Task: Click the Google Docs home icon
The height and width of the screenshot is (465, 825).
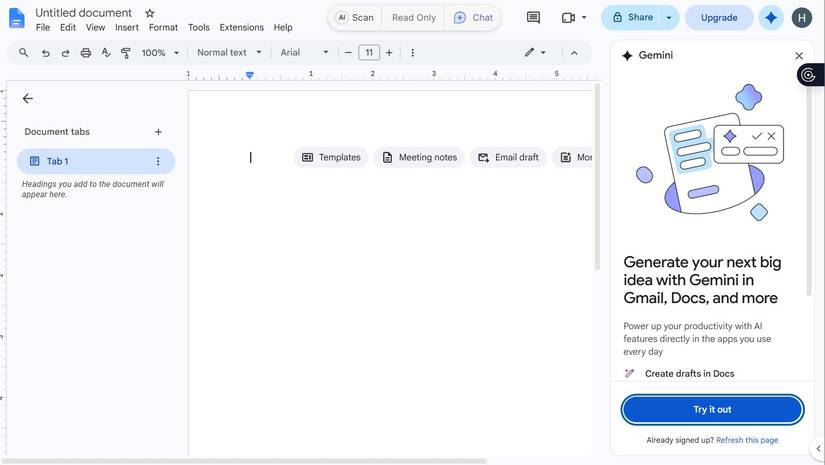Action: 16,18
